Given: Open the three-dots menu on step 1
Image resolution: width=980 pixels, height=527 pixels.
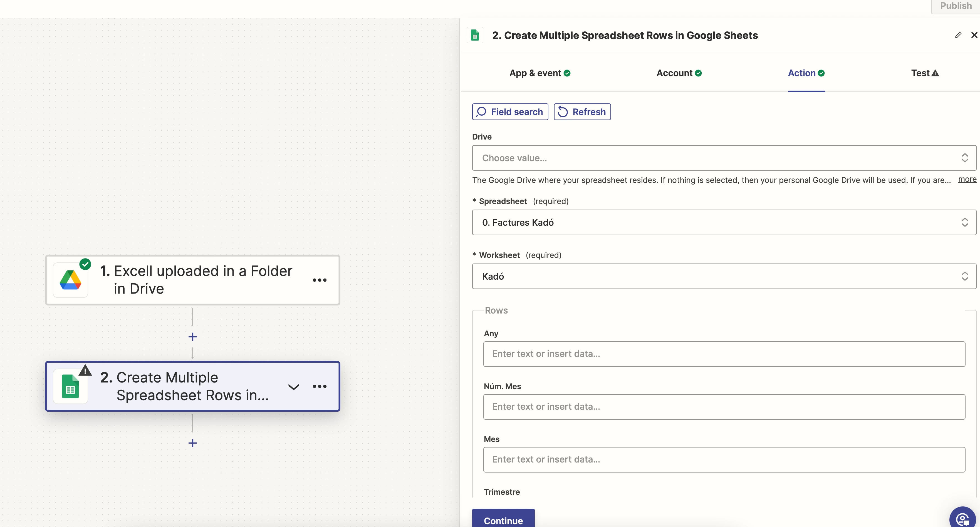Looking at the screenshot, I should [319, 280].
